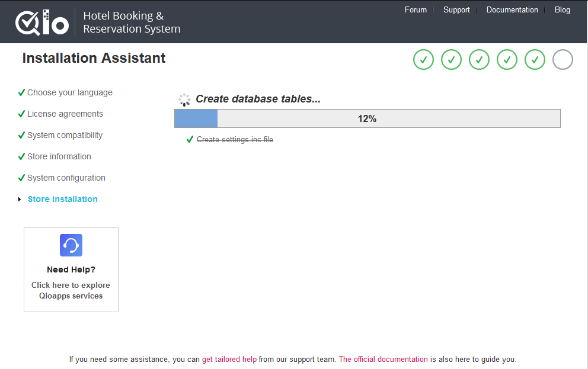Open the official documentation link

[383, 359]
